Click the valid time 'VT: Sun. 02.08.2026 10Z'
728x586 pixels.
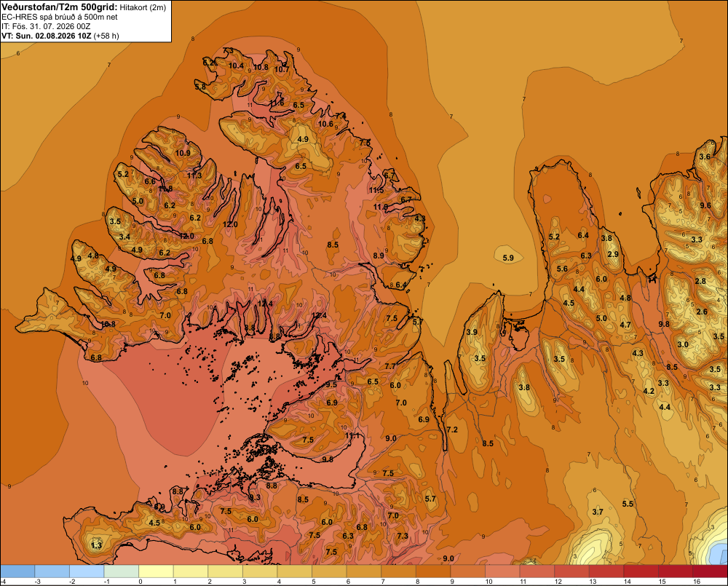pos(47,36)
